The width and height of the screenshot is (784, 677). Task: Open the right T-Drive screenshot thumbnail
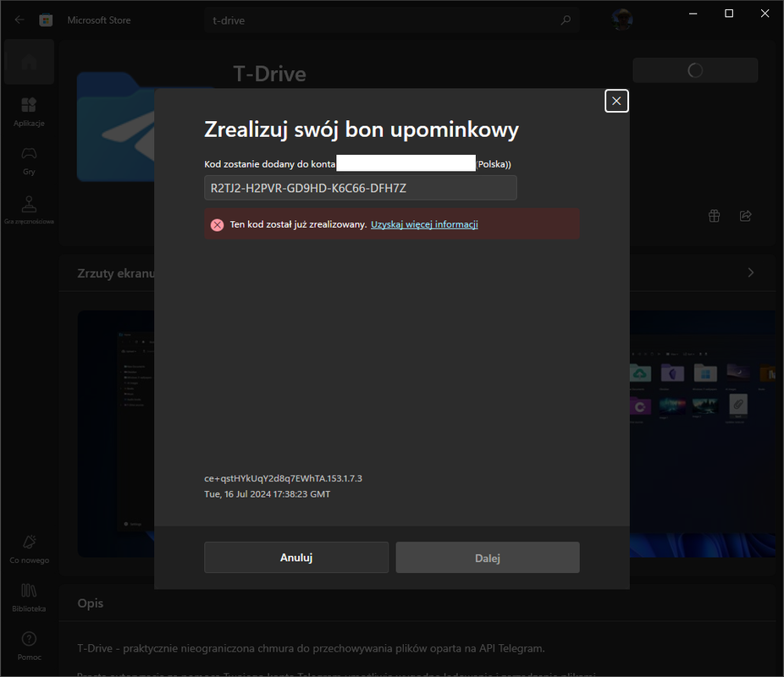click(703, 433)
